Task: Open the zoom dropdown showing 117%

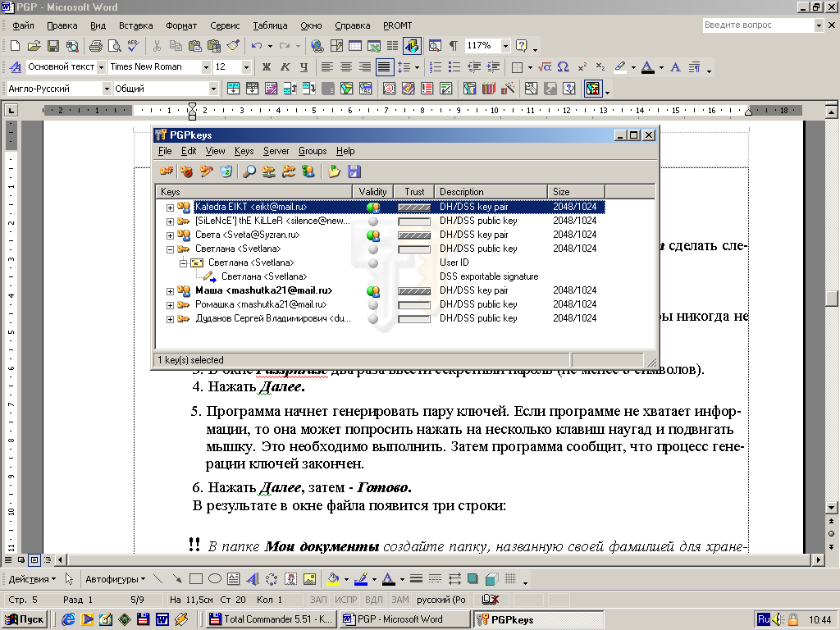Action: coord(505,46)
